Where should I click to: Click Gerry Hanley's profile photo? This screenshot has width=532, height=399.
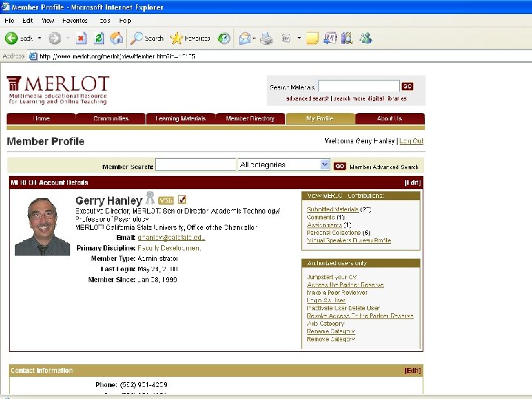point(42,227)
